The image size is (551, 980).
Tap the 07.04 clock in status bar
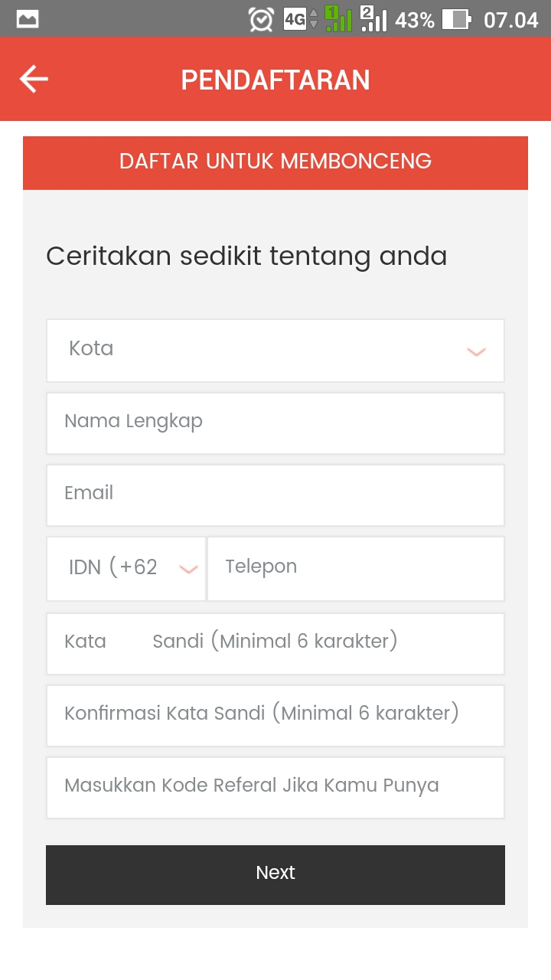pyautogui.click(x=510, y=19)
